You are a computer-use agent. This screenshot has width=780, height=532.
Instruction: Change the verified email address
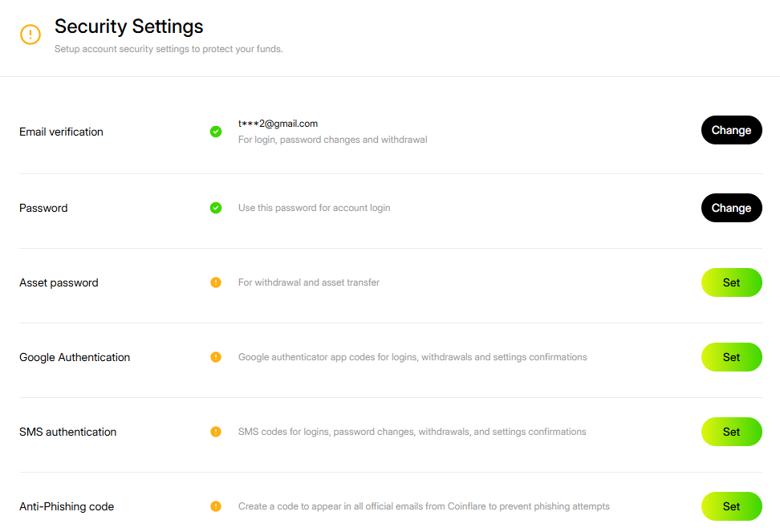(731, 130)
